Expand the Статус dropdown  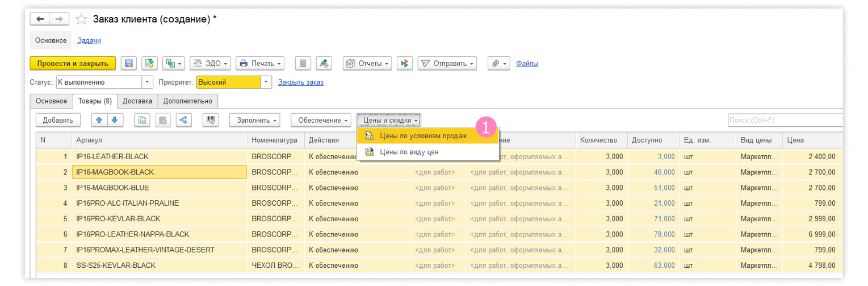[x=148, y=82]
